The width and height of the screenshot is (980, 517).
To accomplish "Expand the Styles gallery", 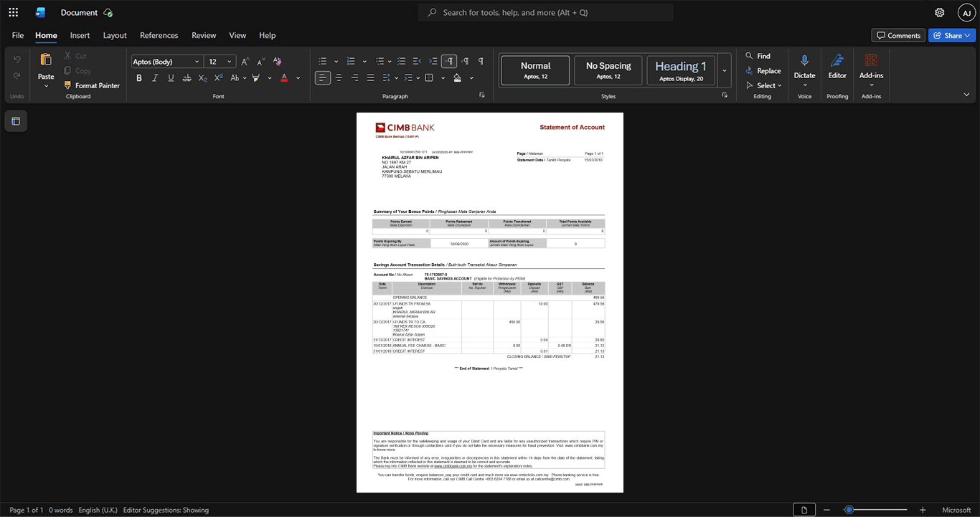I will coord(725,71).
